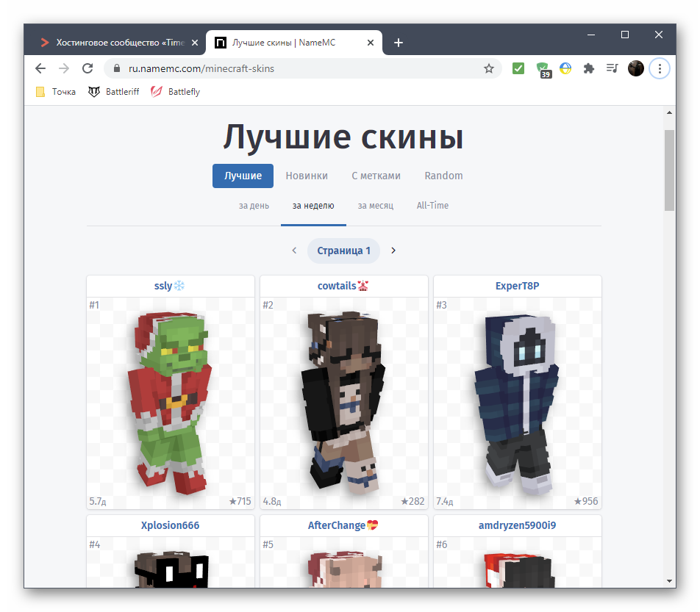This screenshot has height=612, width=700.
Task: Click the user profile avatar icon
Action: click(x=636, y=68)
